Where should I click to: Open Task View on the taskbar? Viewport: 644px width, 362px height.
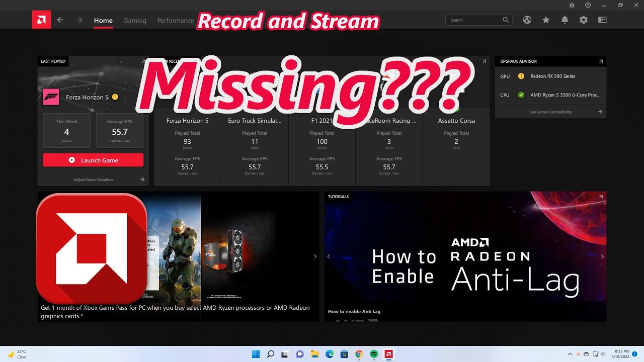tap(285, 354)
